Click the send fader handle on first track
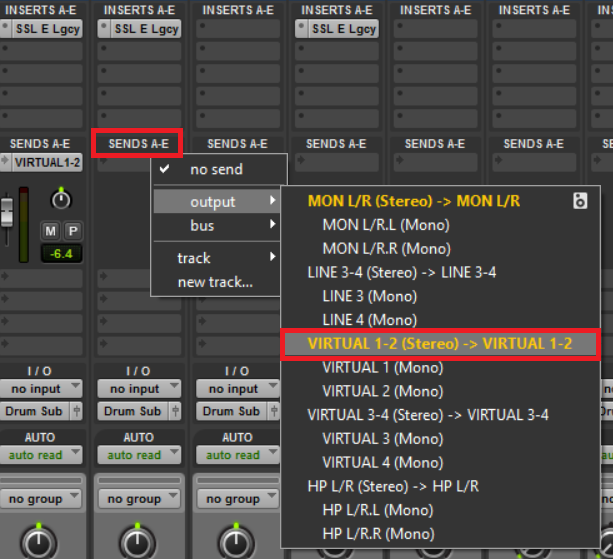This screenshot has height=559, width=613. 8,214
